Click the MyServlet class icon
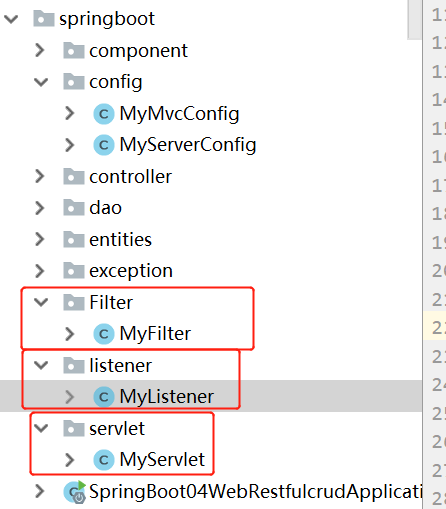This screenshot has width=446, height=509. [104, 460]
